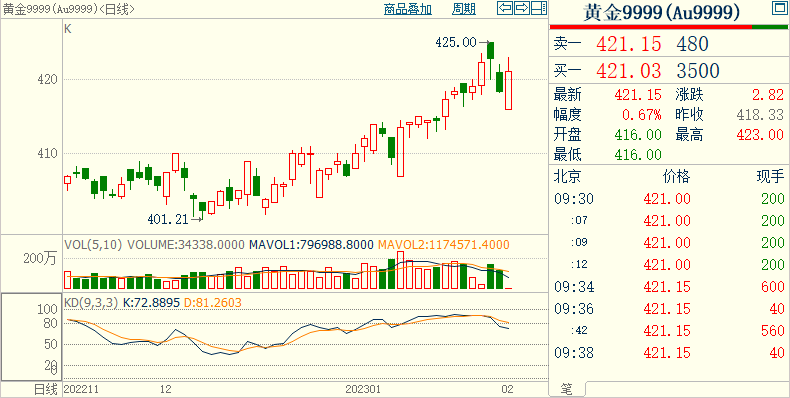
Task: Click the right arrow navigation icon
Action: pos(522,8)
